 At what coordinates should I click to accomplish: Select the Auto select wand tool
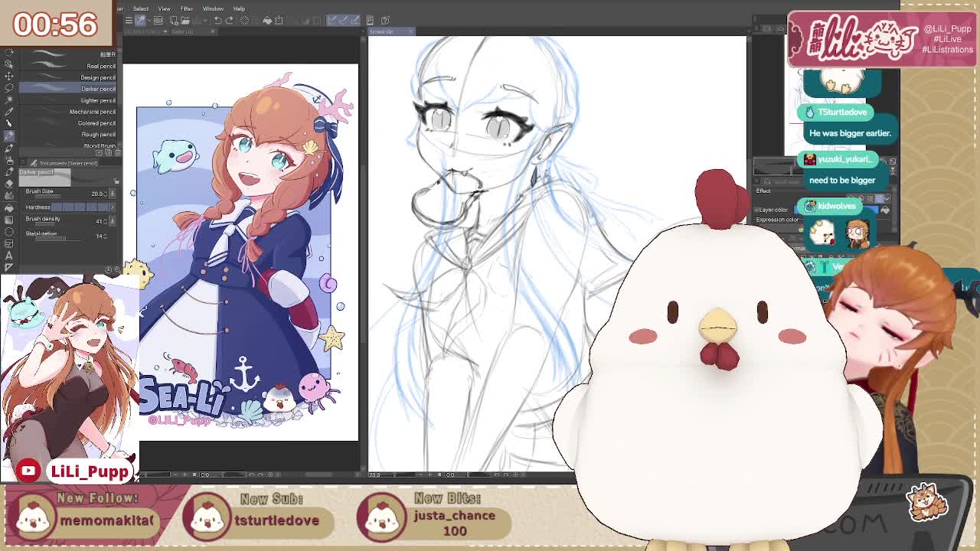coord(9,99)
